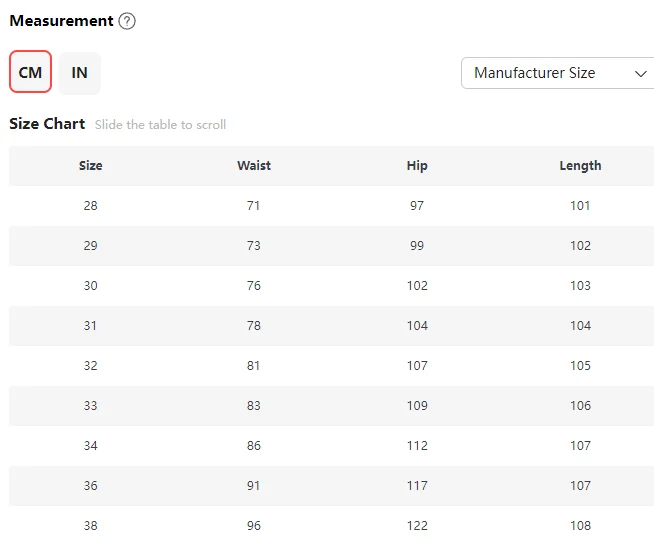This screenshot has height=552, width=654.
Task: Click hip value 102 in size 30 row
Action: coord(418,286)
